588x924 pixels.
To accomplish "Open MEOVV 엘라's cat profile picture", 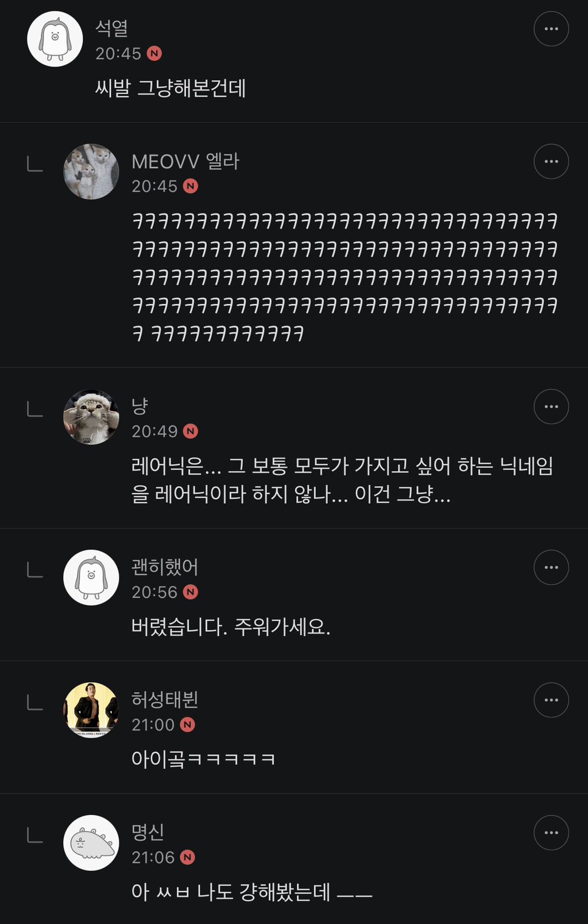I will point(91,172).
